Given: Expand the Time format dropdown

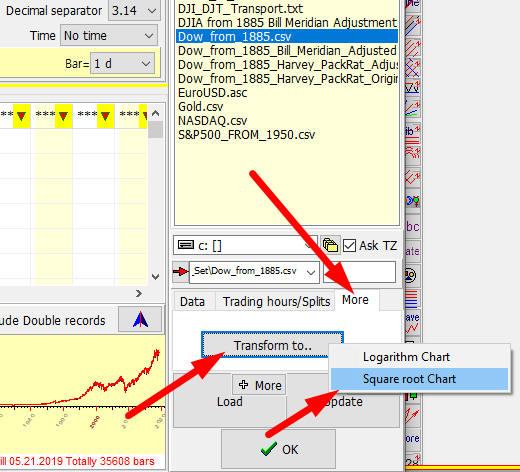Looking at the screenshot, I should [x=109, y=35].
